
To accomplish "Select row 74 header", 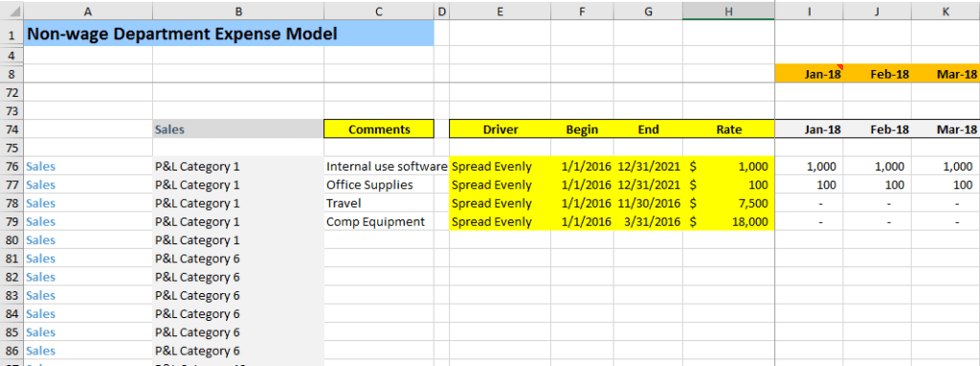I will [11, 129].
